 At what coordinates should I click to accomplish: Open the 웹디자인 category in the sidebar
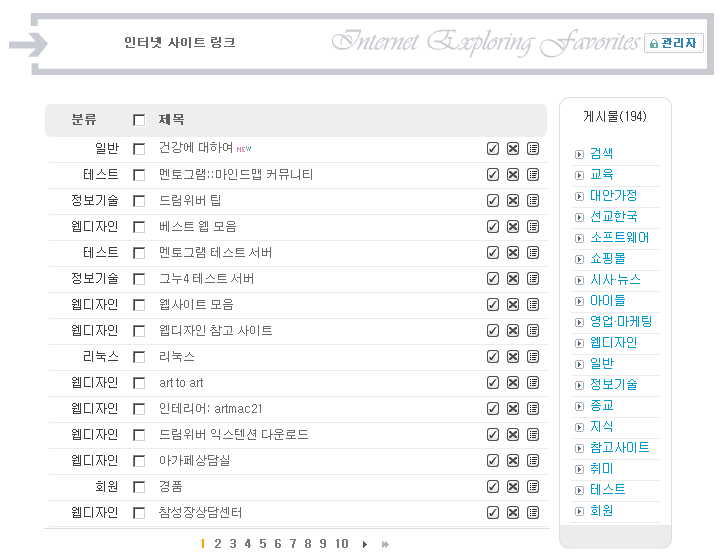point(612,342)
